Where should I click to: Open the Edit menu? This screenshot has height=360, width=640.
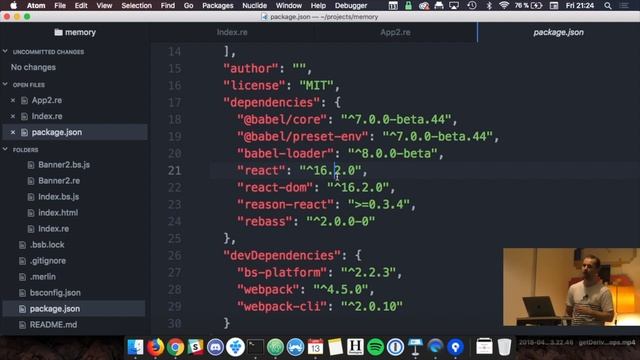tap(81, 5)
